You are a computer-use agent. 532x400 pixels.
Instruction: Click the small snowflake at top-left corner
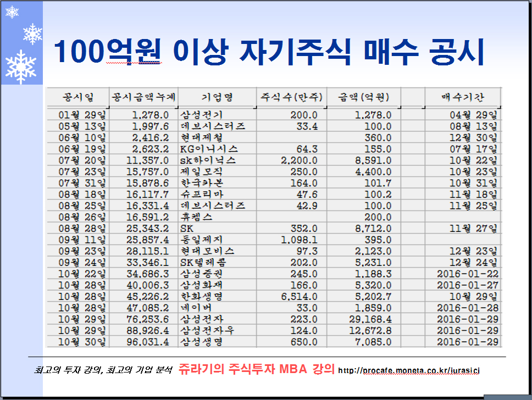(x=12, y=12)
